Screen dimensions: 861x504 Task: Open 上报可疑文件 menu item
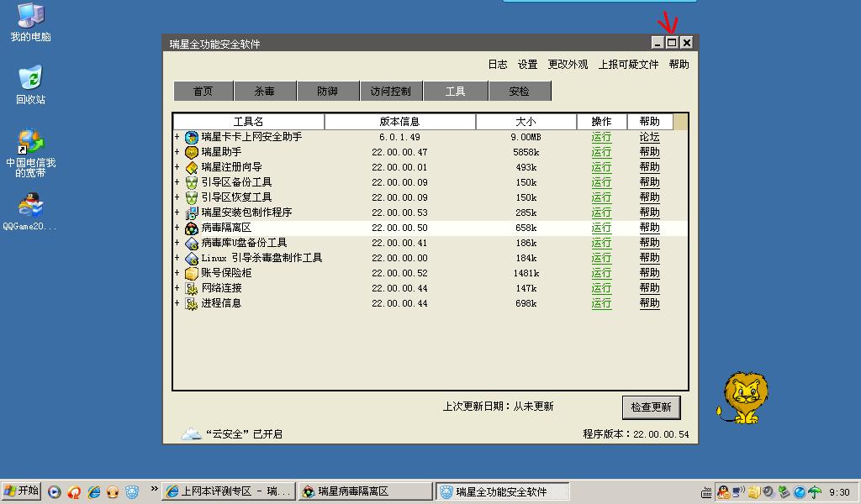[628, 65]
